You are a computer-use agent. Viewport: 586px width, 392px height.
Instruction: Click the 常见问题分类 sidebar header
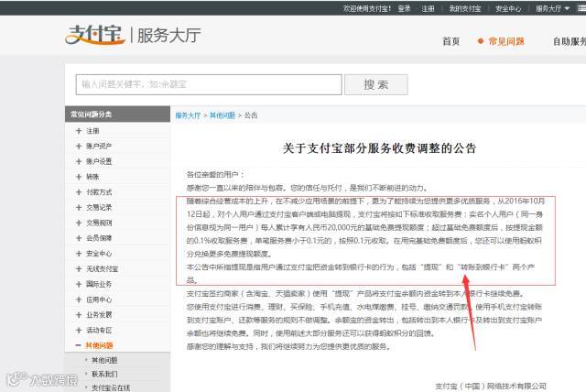[117, 114]
